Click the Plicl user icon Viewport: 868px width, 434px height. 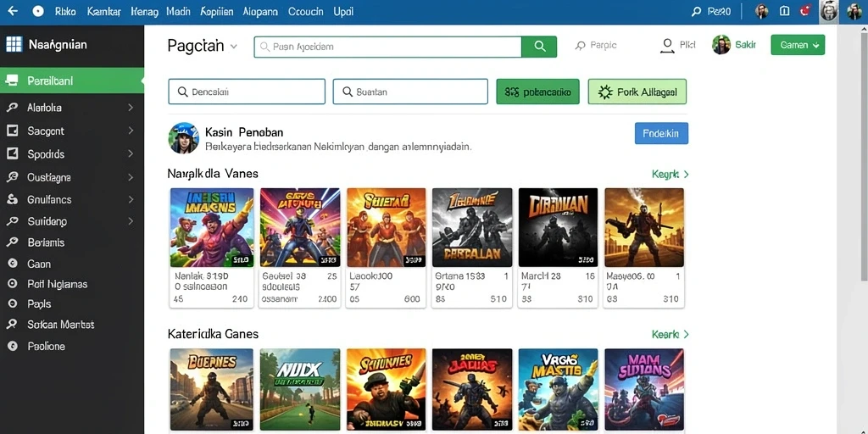coord(667,46)
